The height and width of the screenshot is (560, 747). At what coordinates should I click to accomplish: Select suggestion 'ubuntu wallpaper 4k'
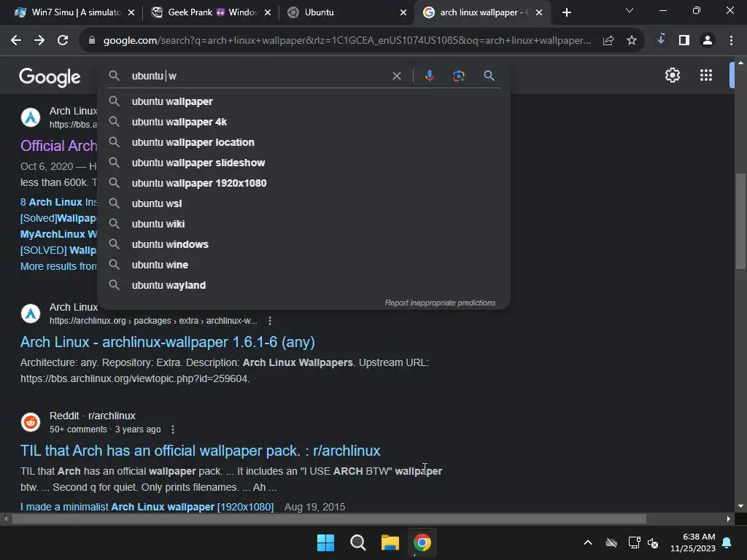[x=303, y=122]
